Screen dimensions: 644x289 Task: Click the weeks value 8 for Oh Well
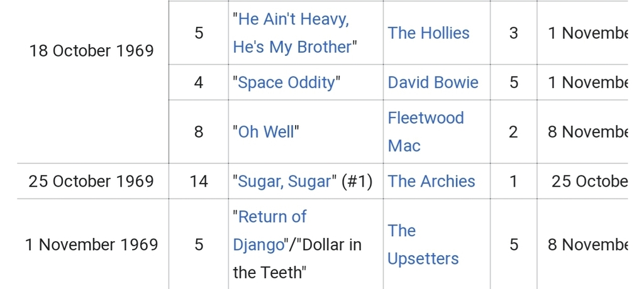coord(199,132)
